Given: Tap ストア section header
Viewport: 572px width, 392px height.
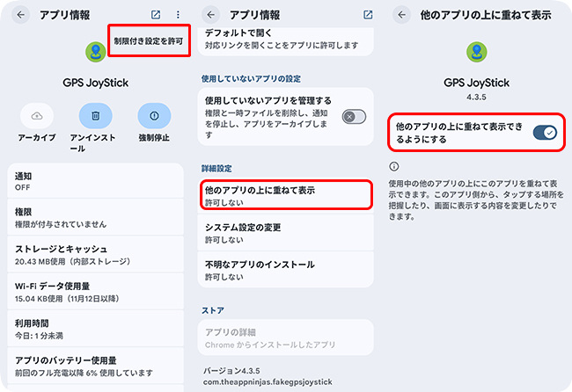Looking at the screenshot, I should coord(213,310).
